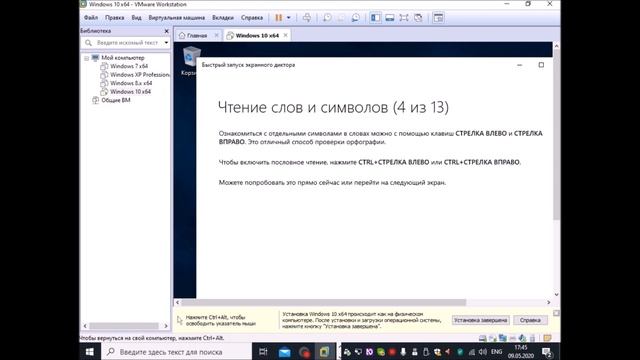Minimize the Narrator QuickStart window
This screenshot has width=640, height=360.
pyautogui.click(x=519, y=65)
